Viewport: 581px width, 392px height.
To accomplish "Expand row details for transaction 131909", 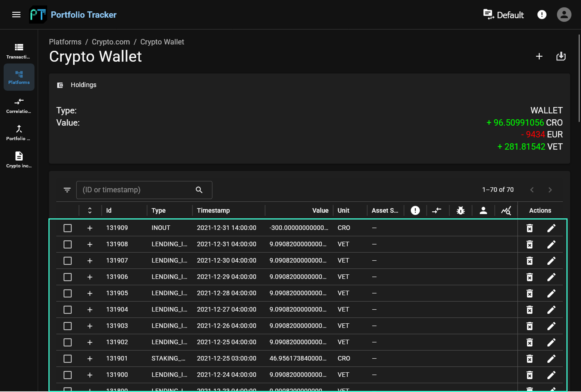I will 90,228.
